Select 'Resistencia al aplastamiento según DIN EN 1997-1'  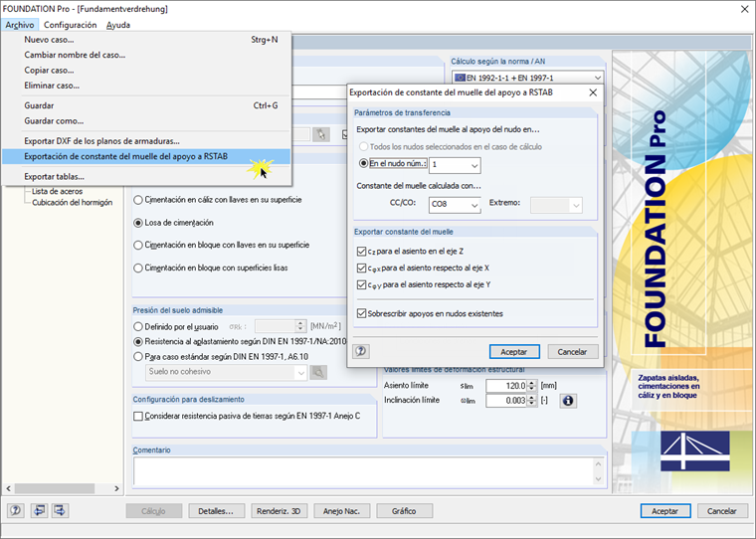pyautogui.click(x=138, y=342)
